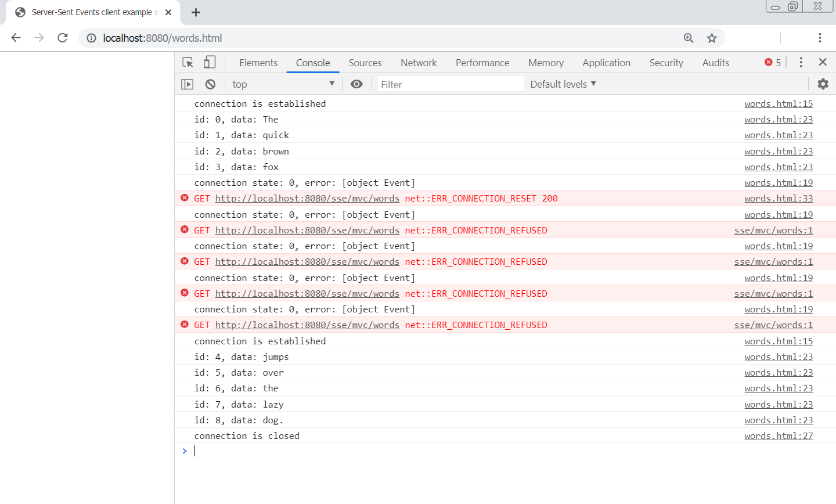Open URL link in the ERR_CONNECTION_RESET row
Image resolution: width=836 pixels, height=504 pixels.
307,198
